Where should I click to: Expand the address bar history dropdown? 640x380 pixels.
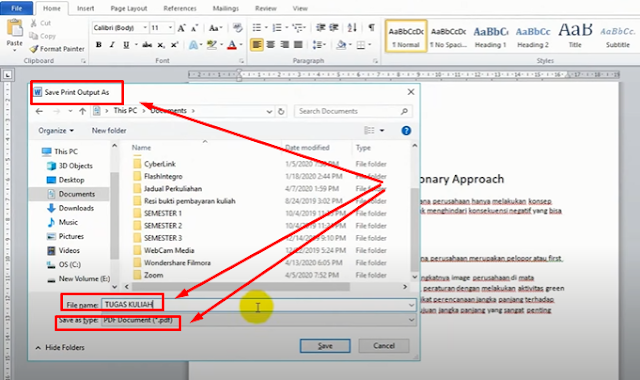pyautogui.click(x=269, y=111)
